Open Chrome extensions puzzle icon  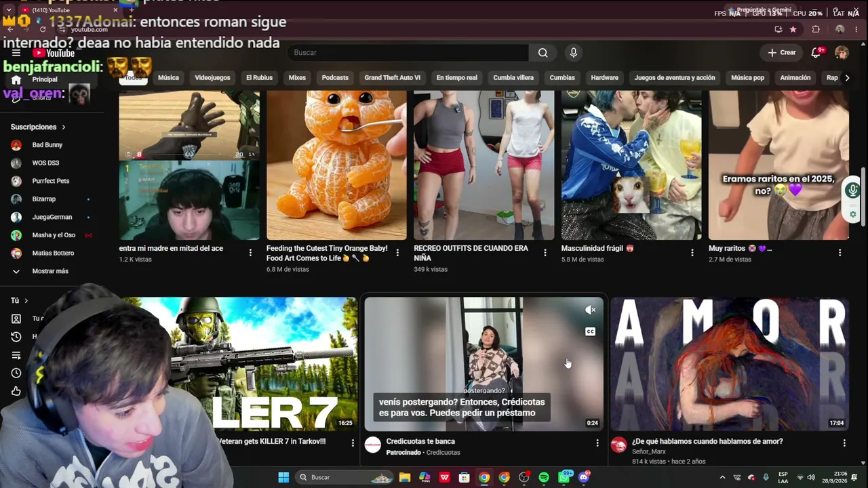pos(816,29)
